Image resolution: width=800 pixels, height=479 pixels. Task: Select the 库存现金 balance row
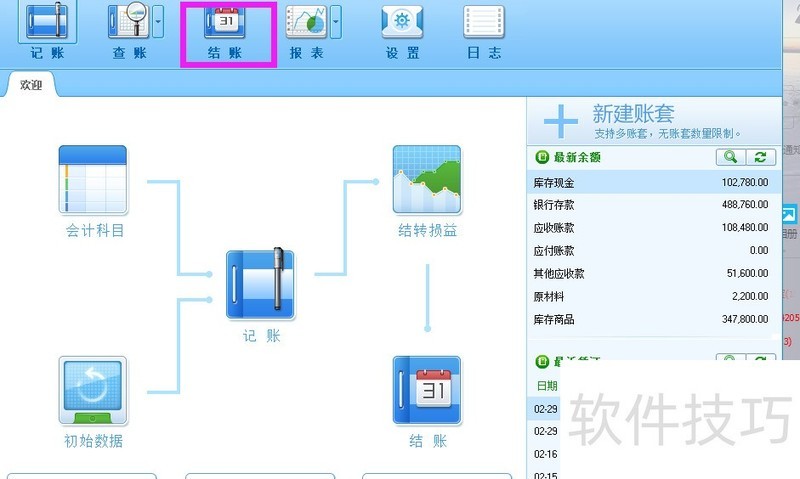pyautogui.click(x=654, y=182)
